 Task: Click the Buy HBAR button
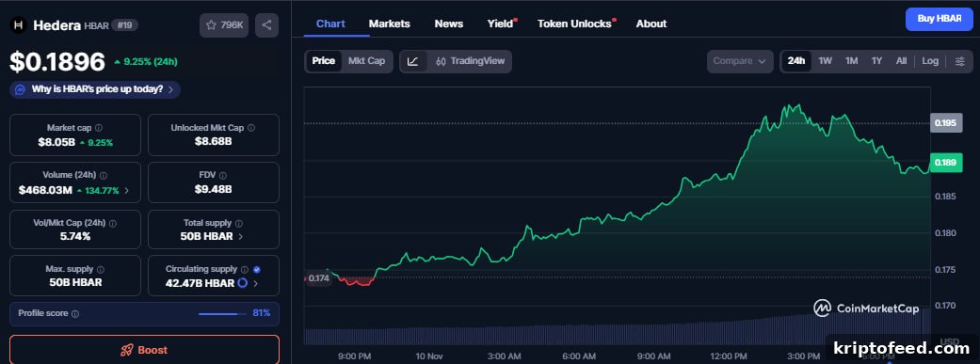tap(939, 19)
